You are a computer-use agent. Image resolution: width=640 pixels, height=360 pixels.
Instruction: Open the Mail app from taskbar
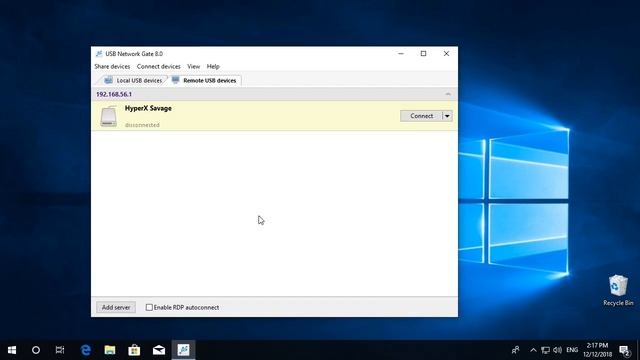click(x=159, y=350)
